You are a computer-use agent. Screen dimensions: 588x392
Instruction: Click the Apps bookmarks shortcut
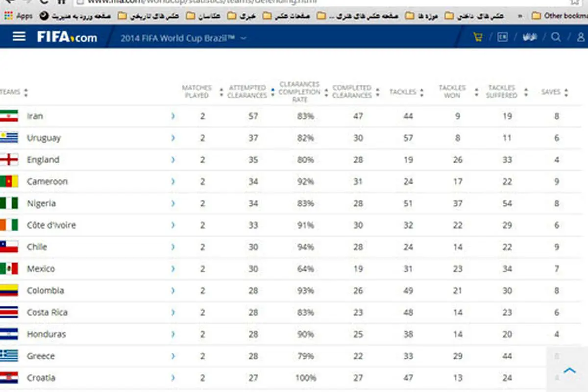coord(18,16)
